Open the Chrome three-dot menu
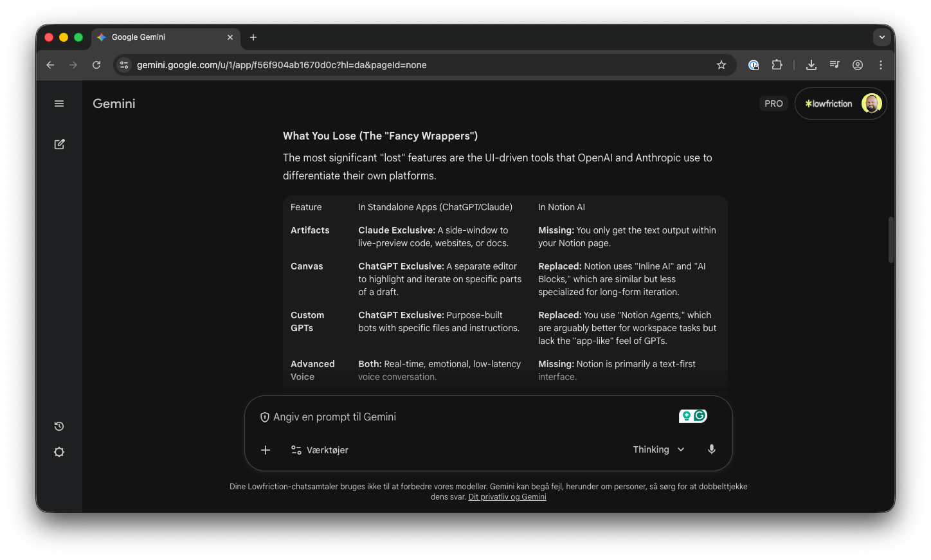The image size is (931, 560). (881, 65)
